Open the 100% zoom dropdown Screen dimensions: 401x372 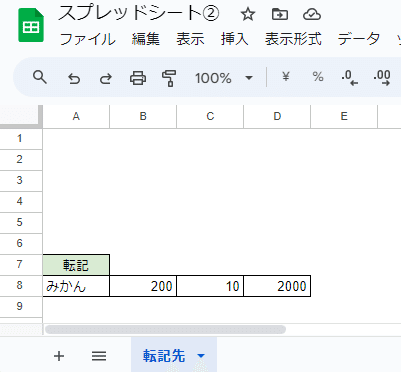click(224, 78)
